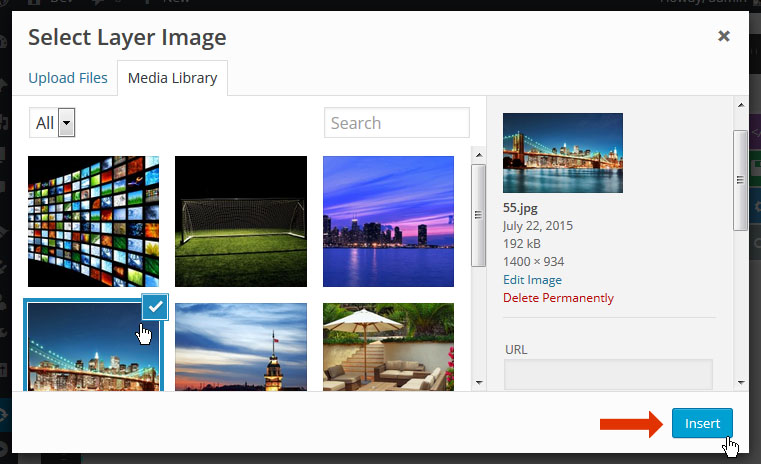Open the All media filter dropdown

coord(54,123)
